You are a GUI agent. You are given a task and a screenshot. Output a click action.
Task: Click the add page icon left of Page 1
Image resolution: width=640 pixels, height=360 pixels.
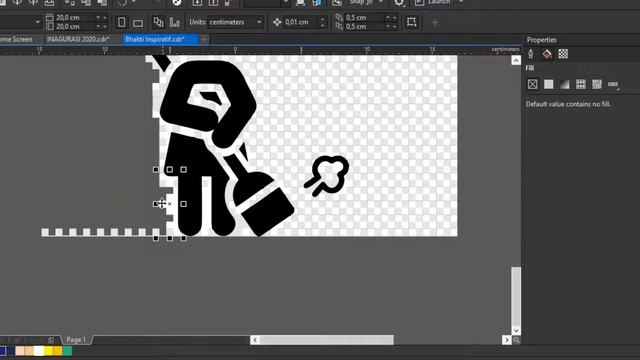(x=51, y=340)
